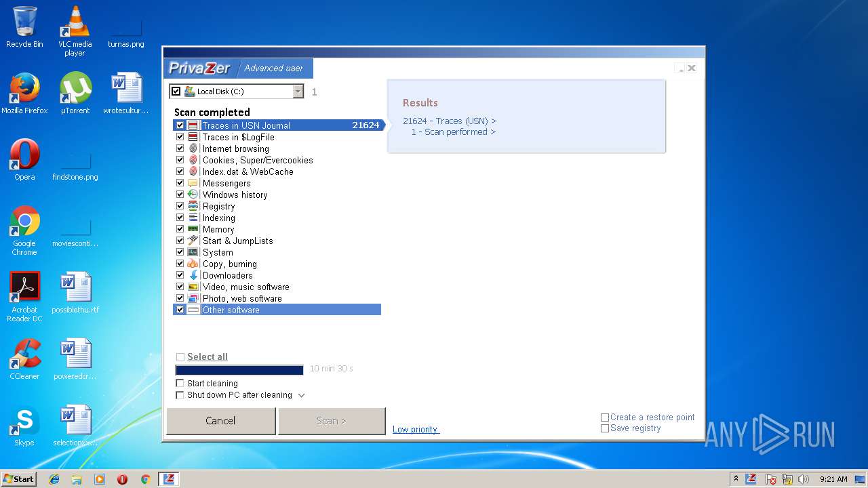The width and height of the screenshot is (868, 488).
Task: Open turnas.png file on desktop
Action: [x=126, y=33]
